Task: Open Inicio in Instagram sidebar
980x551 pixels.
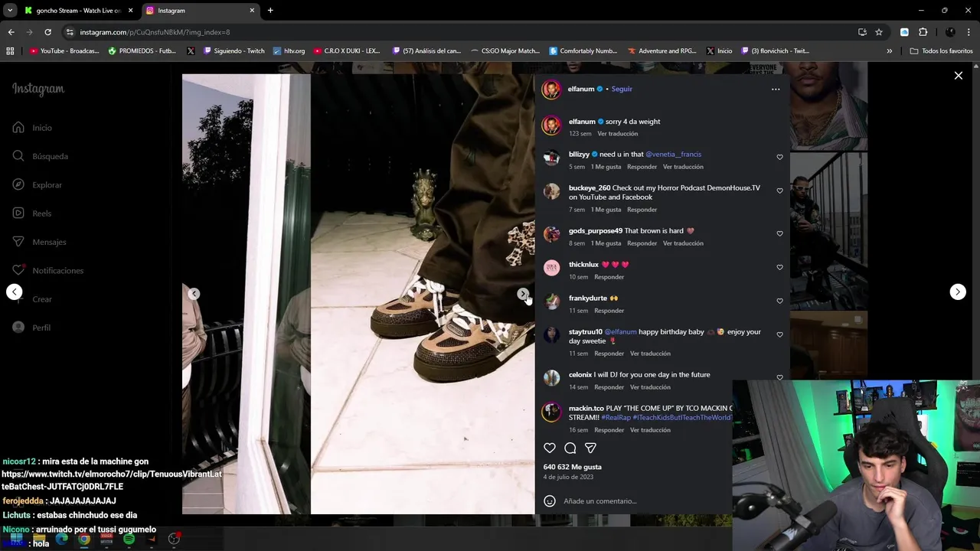Action: [x=32, y=128]
